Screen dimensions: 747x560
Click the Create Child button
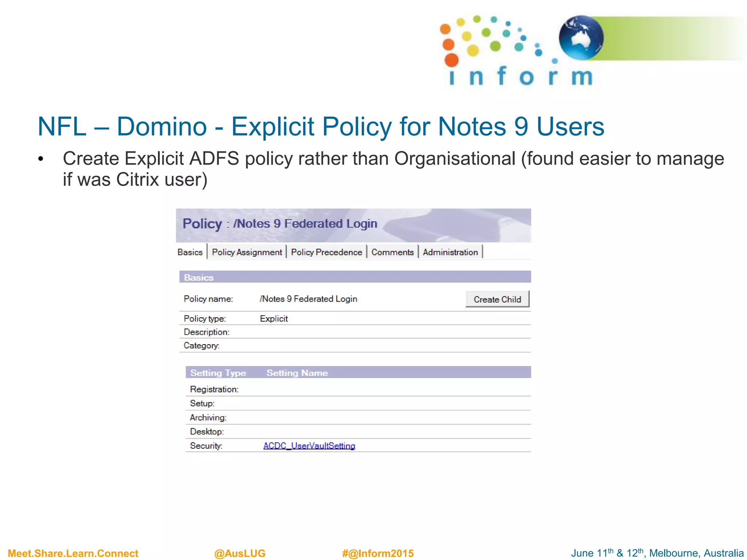[497, 299]
